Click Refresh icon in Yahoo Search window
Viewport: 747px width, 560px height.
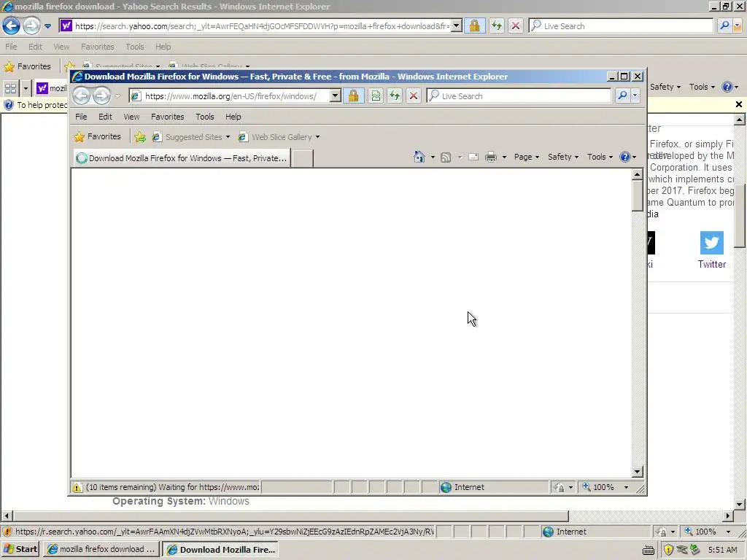[496, 26]
